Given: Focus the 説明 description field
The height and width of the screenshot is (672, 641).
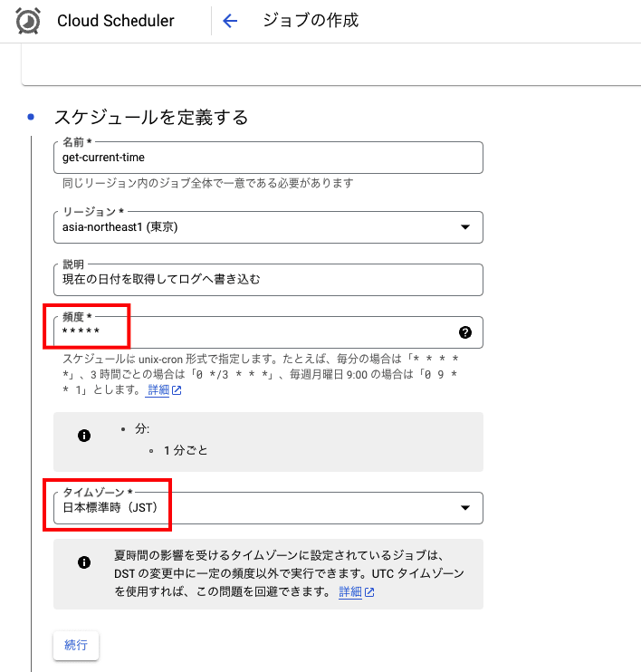Looking at the screenshot, I should click(x=268, y=280).
